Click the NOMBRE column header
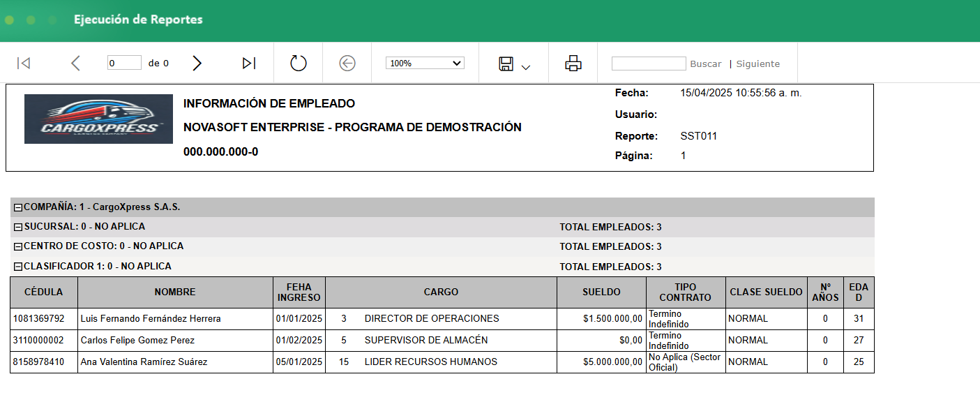The height and width of the screenshot is (409, 980). coord(175,292)
